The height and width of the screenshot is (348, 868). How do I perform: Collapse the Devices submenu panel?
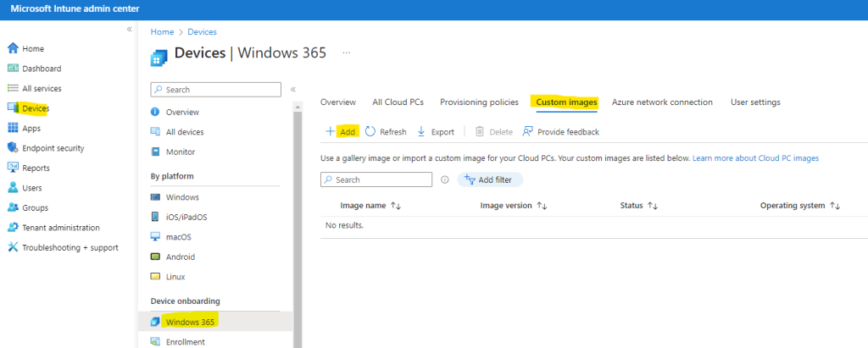point(292,89)
